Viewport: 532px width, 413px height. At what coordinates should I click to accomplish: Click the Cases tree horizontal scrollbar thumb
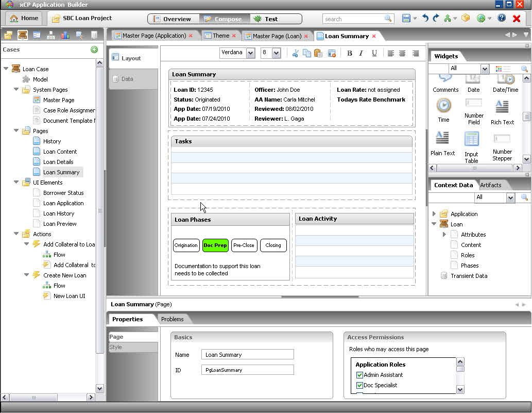click(33, 397)
